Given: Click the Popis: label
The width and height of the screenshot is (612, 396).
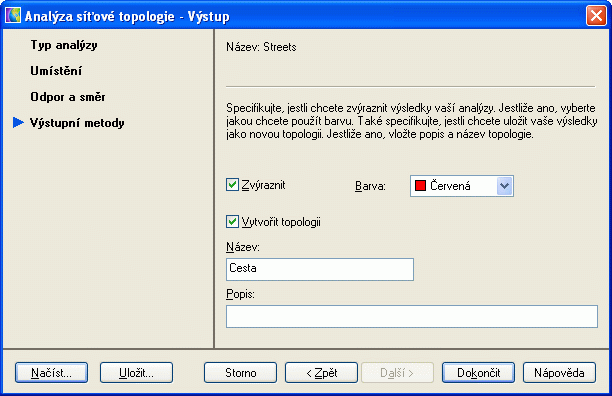Looking at the screenshot, I should (x=240, y=294).
